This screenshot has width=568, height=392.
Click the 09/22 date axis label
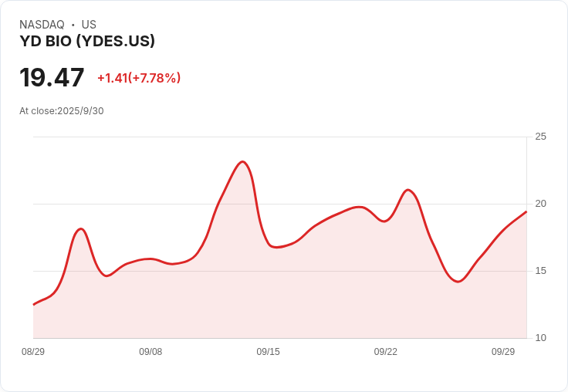(x=385, y=351)
